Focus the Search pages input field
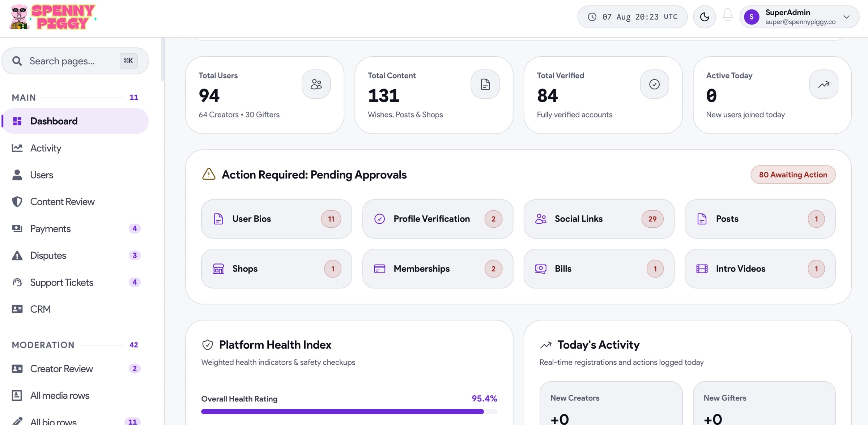 coord(75,61)
